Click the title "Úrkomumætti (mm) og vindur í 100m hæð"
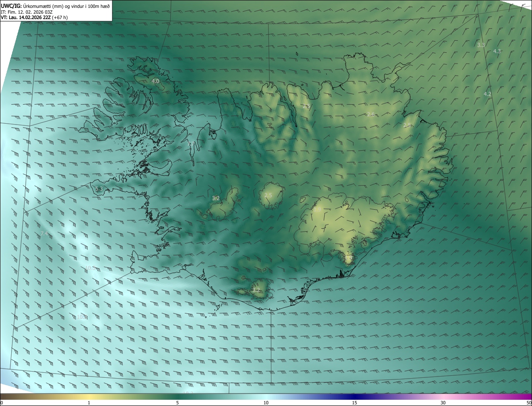The width and height of the screenshot is (532, 406). pos(66,5)
